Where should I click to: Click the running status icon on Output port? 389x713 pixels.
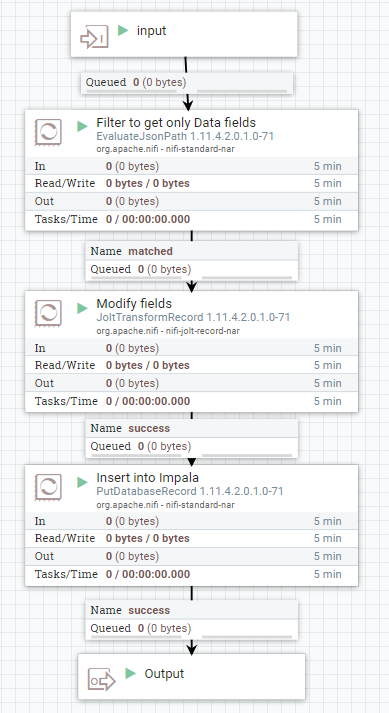click(131, 673)
